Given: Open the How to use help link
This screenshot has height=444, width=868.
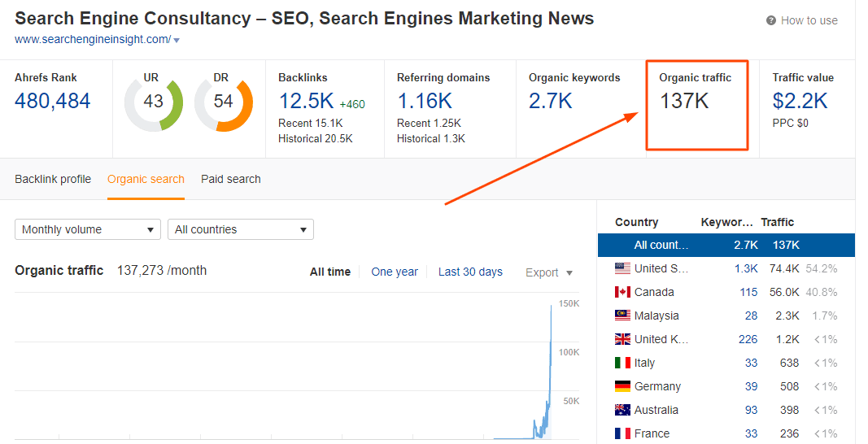Looking at the screenshot, I should (x=809, y=20).
